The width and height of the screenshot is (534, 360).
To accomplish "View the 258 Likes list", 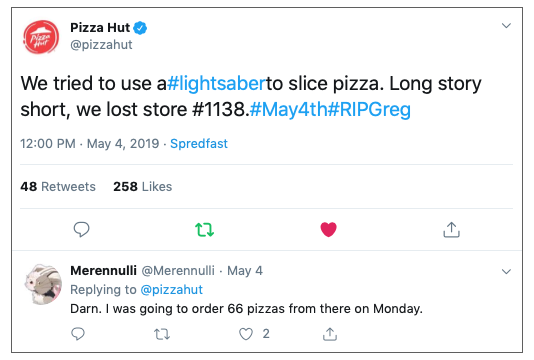I will pos(143,187).
